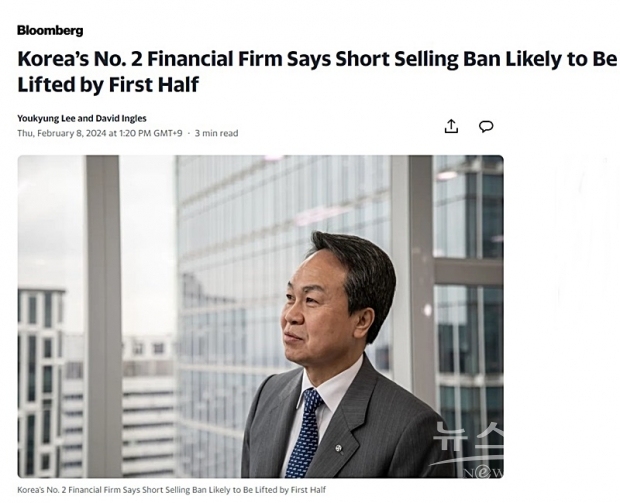Image resolution: width=620 pixels, height=503 pixels.
Task: Open the comments speech bubble icon
Action: point(486,126)
